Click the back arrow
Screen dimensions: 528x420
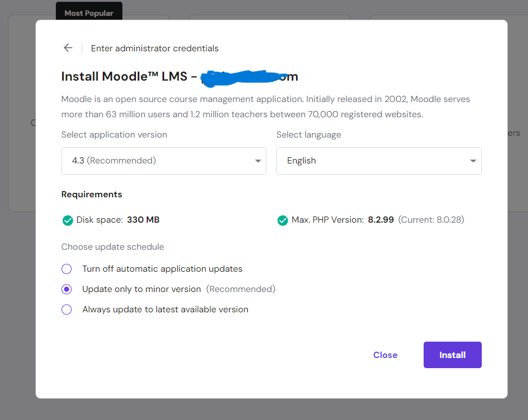(68, 48)
